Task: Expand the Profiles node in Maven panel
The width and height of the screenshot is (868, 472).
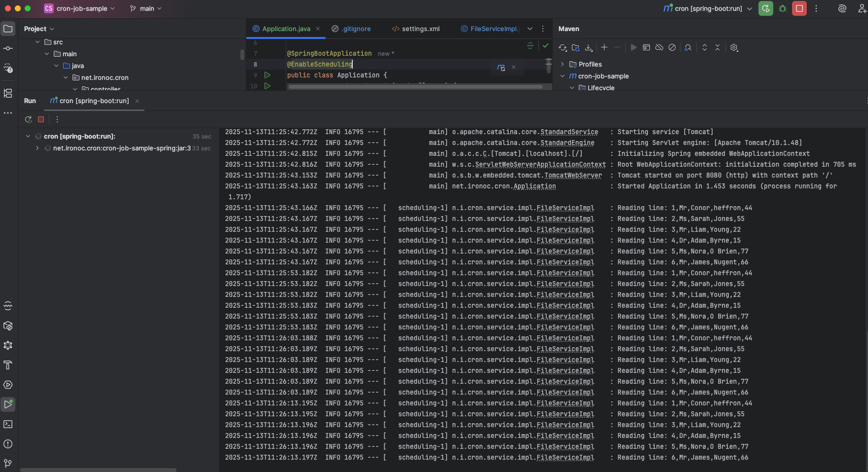Action: 564,64
